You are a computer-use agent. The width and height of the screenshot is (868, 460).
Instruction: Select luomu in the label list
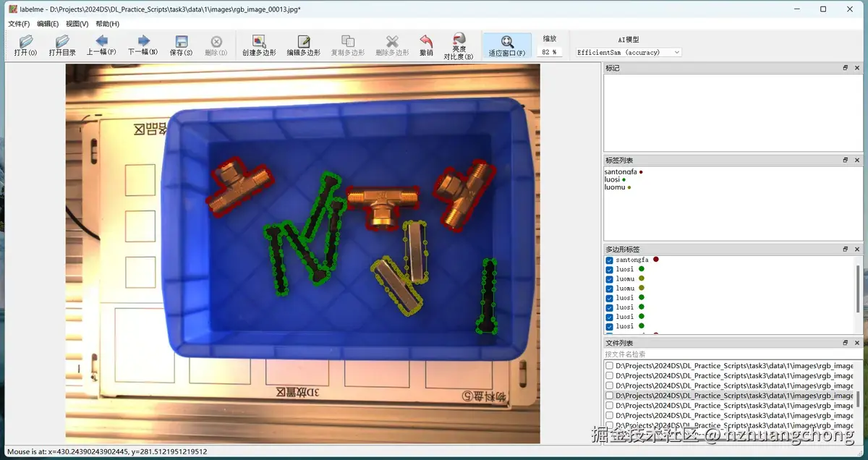point(615,187)
